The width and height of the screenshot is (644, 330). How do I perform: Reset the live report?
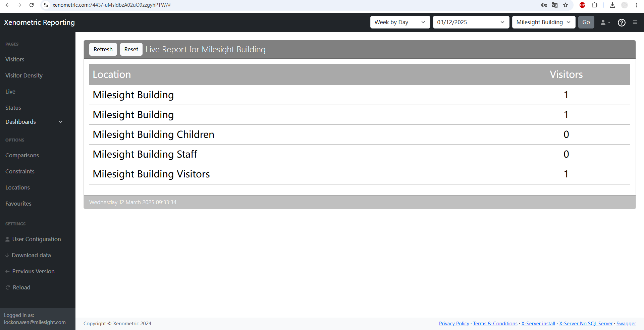(x=131, y=49)
